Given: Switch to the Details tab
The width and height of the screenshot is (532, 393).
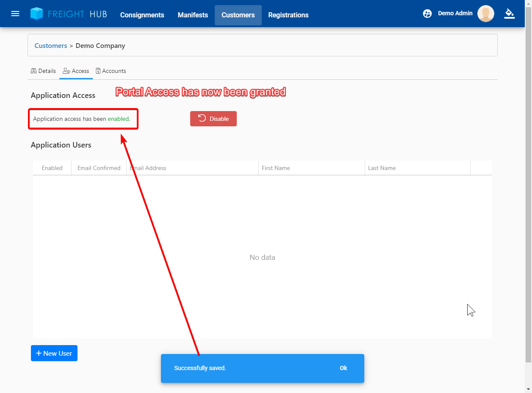Looking at the screenshot, I should 43,71.
